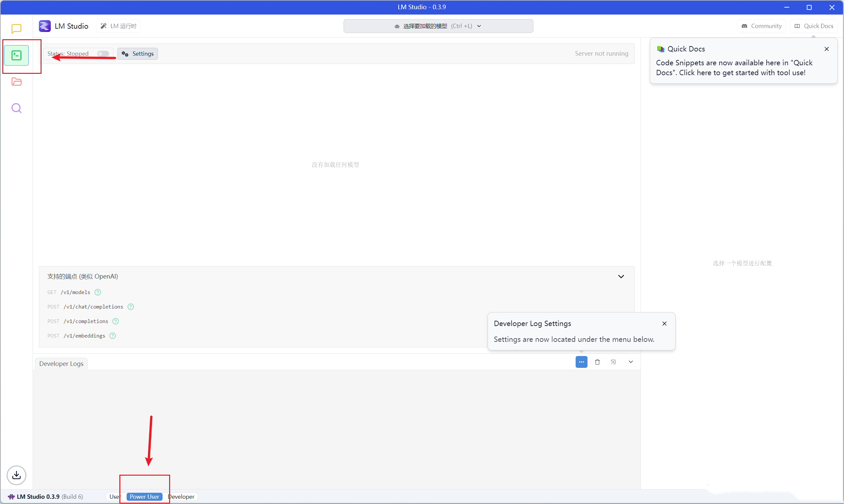Click the model download icon
The image size is (844, 504).
(x=16, y=475)
